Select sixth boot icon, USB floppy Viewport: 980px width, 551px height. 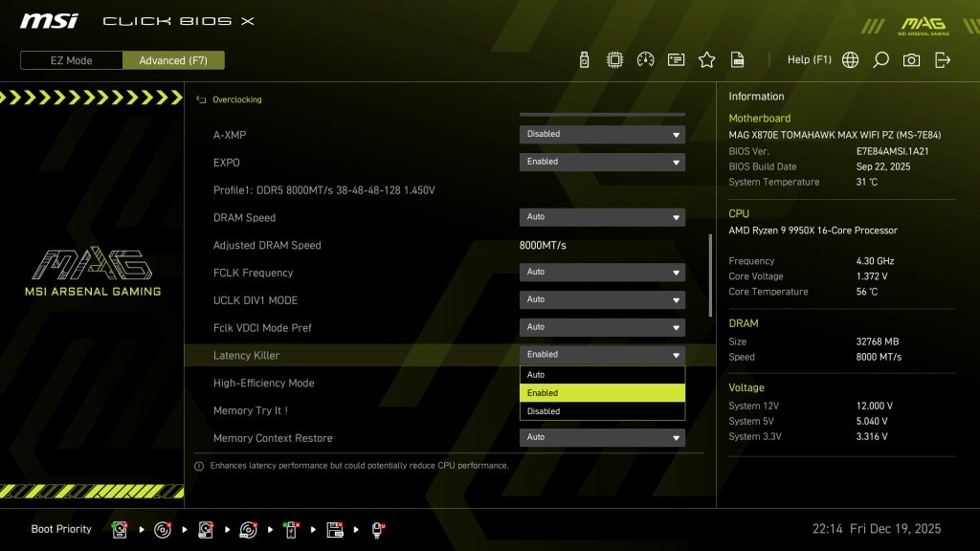point(334,530)
